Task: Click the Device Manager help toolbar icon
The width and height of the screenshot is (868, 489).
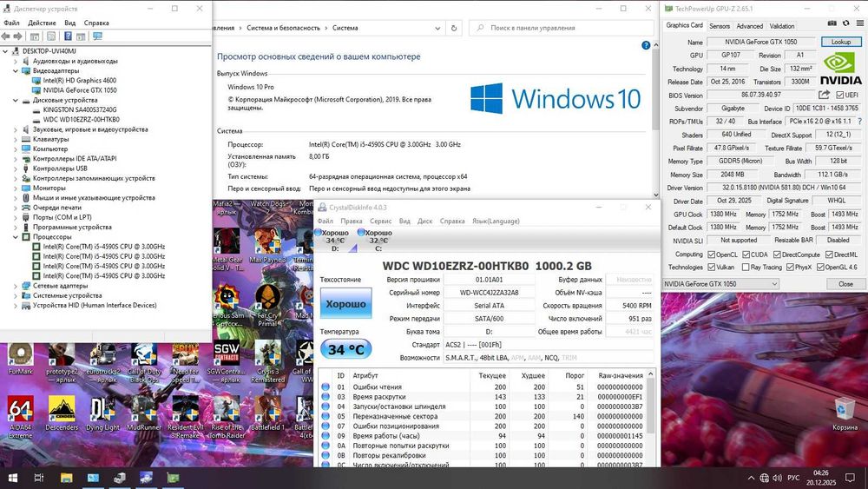Action: [68, 36]
